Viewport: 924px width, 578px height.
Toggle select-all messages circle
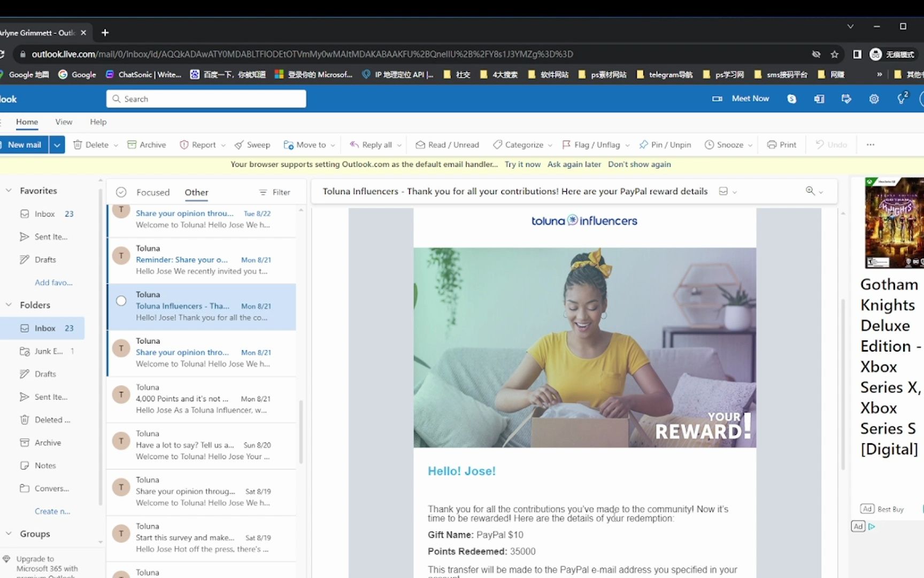click(x=121, y=192)
